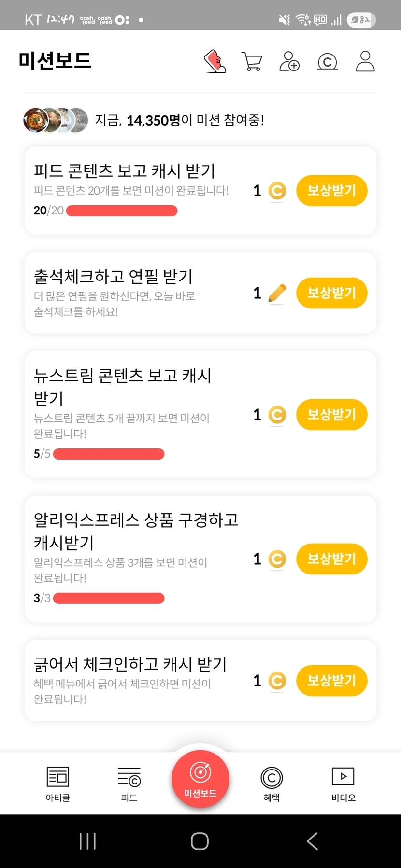Switch to the 피드 tab
401x868 pixels.
click(x=129, y=784)
